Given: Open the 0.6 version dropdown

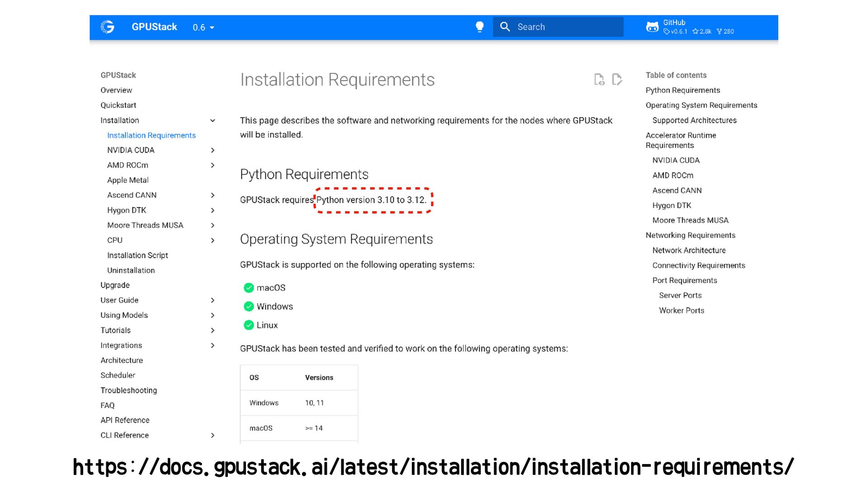Looking at the screenshot, I should pyautogui.click(x=203, y=28).
